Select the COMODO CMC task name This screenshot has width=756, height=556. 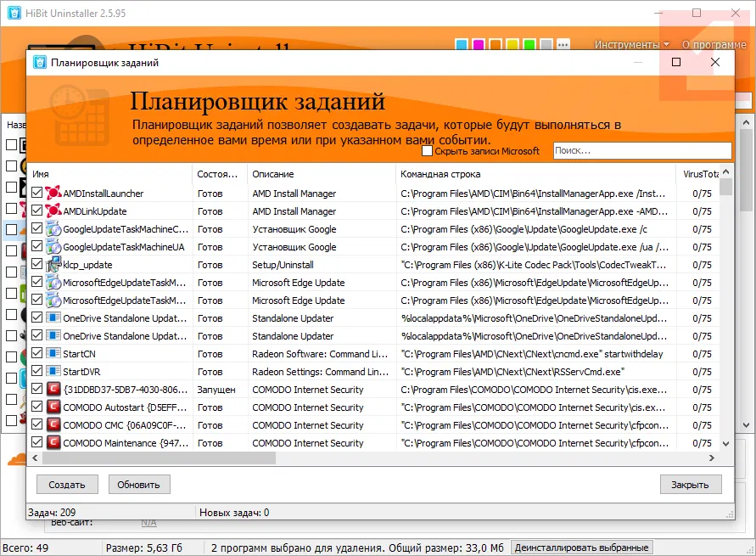pos(125,425)
